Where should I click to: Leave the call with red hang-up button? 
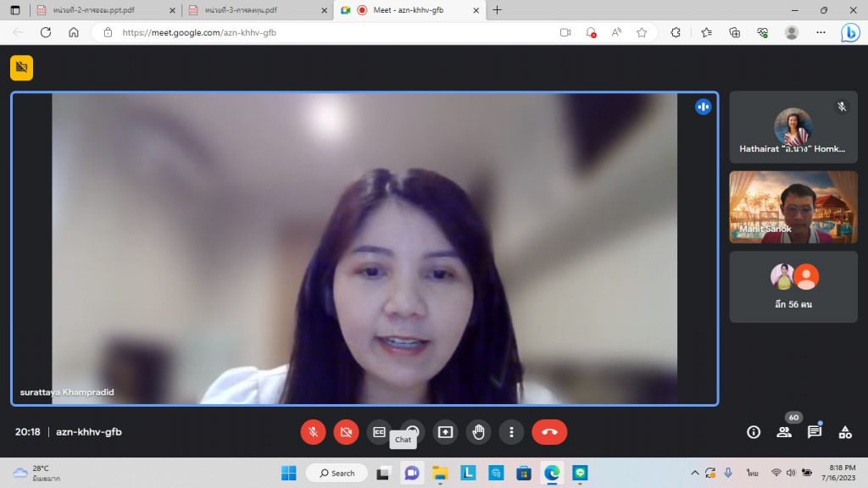[549, 432]
